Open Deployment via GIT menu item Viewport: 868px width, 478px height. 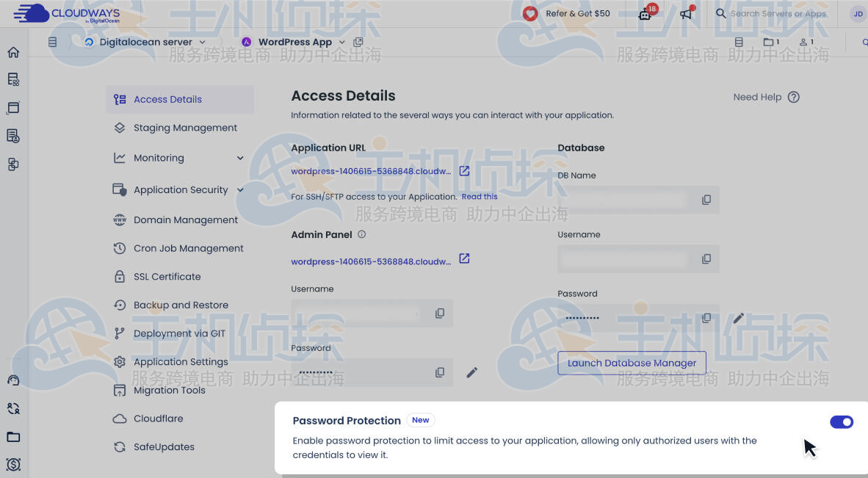180,333
